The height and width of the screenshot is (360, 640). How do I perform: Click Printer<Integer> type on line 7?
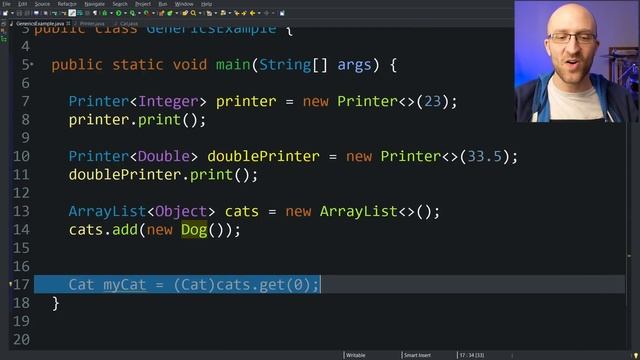[138, 101]
